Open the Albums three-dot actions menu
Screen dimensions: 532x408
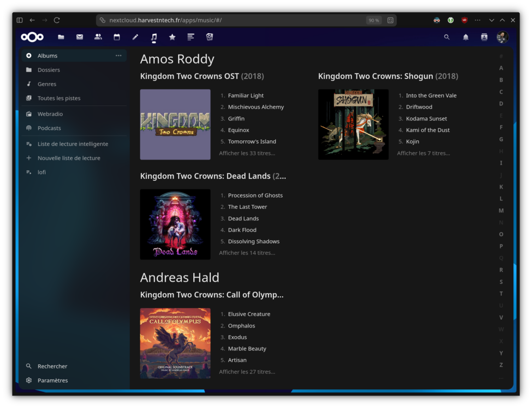(118, 56)
